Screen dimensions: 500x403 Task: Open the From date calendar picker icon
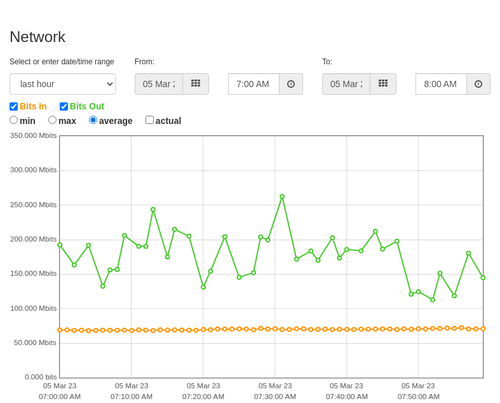click(x=196, y=84)
